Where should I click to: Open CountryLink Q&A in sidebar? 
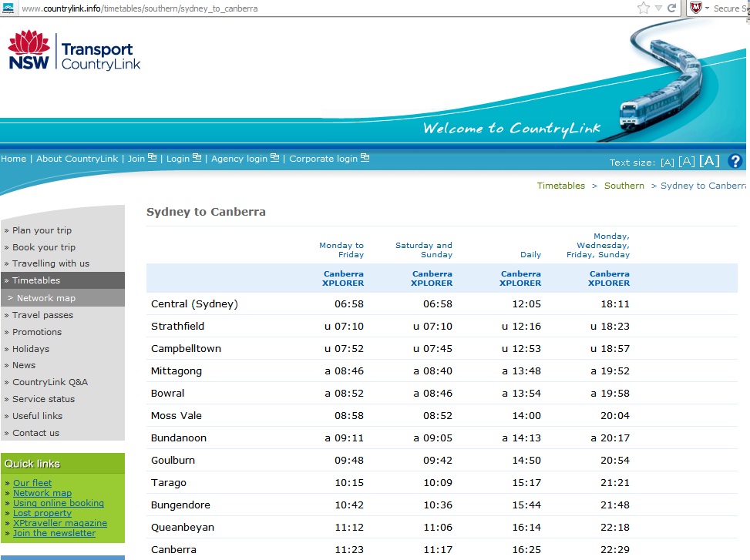[x=50, y=382]
